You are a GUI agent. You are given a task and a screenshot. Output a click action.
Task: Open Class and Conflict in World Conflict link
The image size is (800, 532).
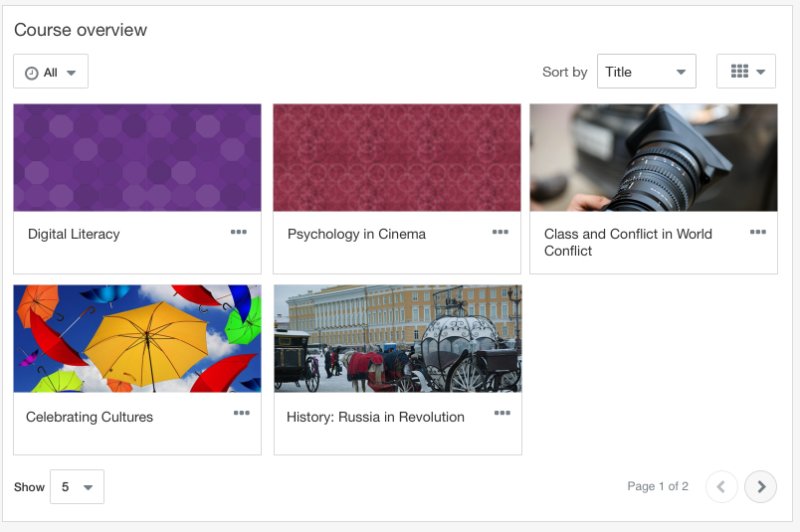[628, 243]
